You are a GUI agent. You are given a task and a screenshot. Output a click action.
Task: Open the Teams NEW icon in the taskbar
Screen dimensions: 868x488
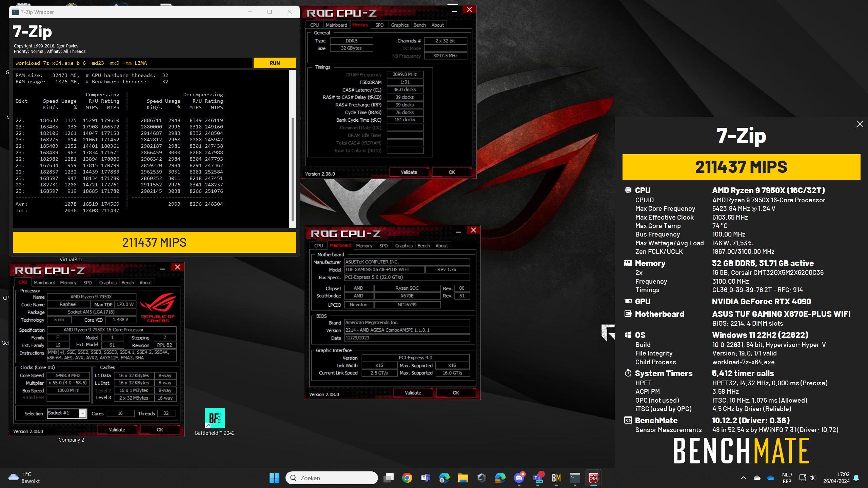click(x=538, y=478)
